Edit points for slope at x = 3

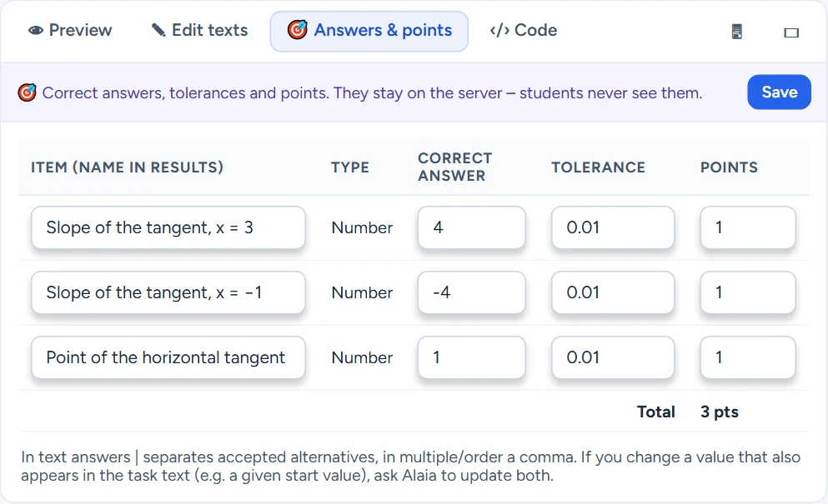[748, 227]
